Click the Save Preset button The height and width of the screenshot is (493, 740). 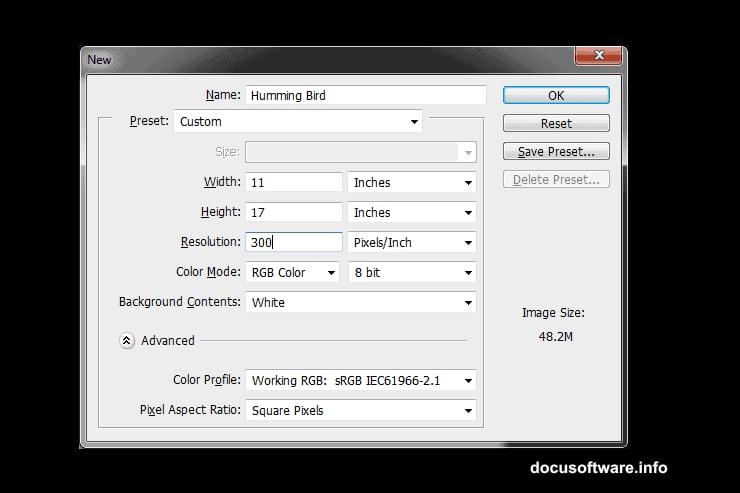[x=556, y=152]
